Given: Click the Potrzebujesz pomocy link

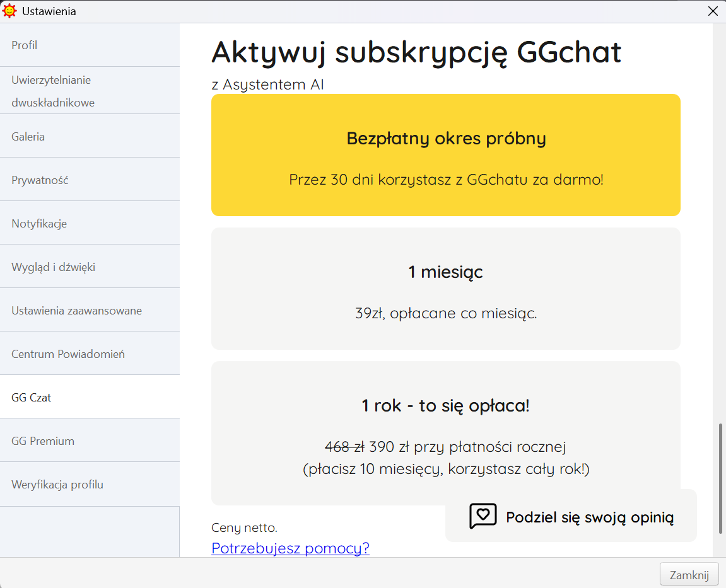Looking at the screenshot, I should 290,548.
